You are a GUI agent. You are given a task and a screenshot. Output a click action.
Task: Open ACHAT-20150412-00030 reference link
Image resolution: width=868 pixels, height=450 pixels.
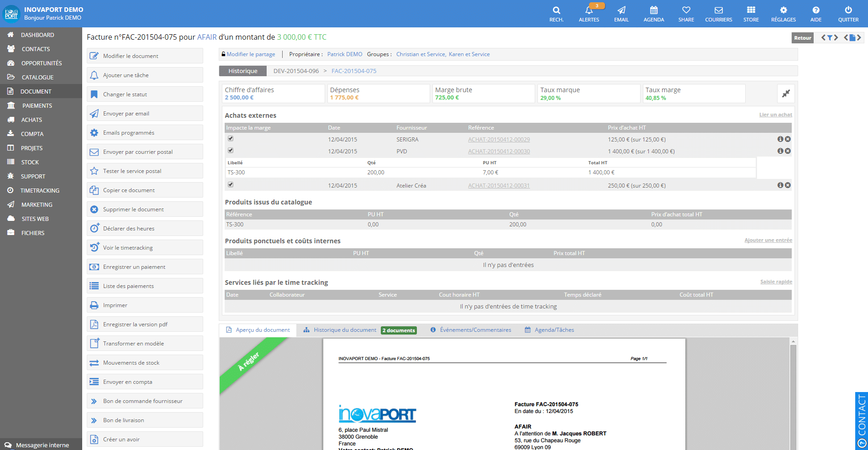(499, 152)
